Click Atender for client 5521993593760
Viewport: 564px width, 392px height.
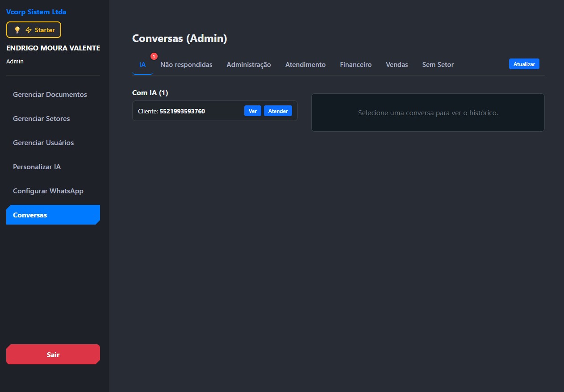(x=278, y=111)
